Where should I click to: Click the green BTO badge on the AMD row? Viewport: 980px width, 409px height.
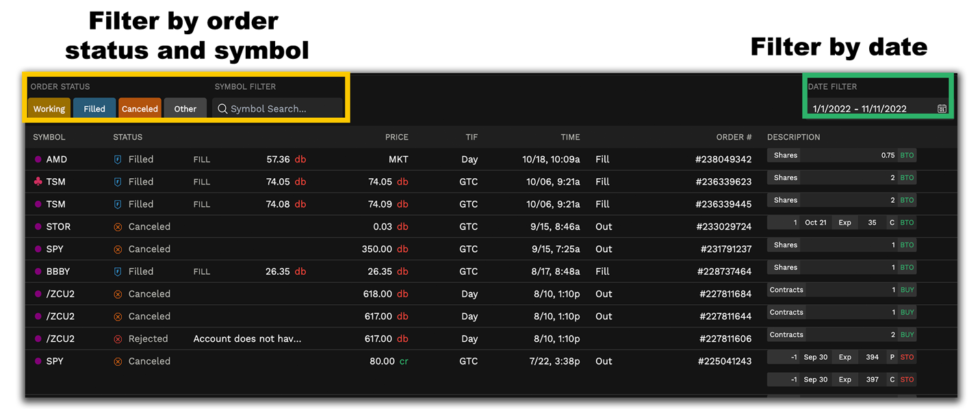tap(907, 155)
